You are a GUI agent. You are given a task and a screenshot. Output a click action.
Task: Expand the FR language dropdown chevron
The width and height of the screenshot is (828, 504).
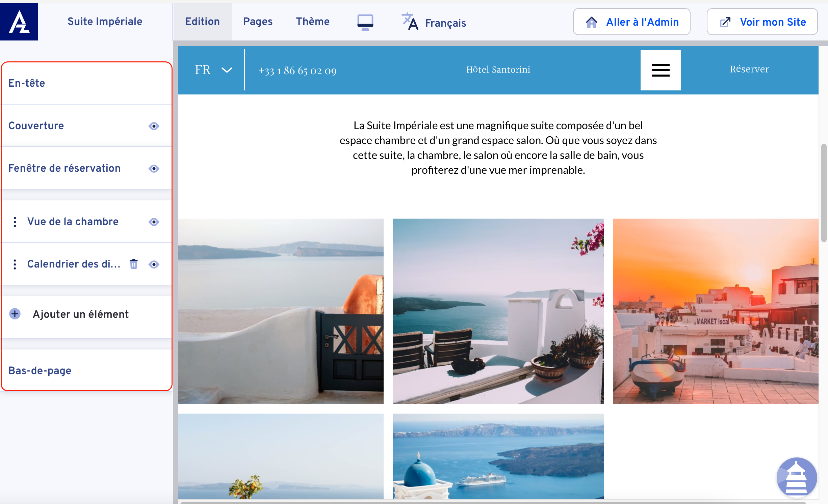tap(227, 70)
